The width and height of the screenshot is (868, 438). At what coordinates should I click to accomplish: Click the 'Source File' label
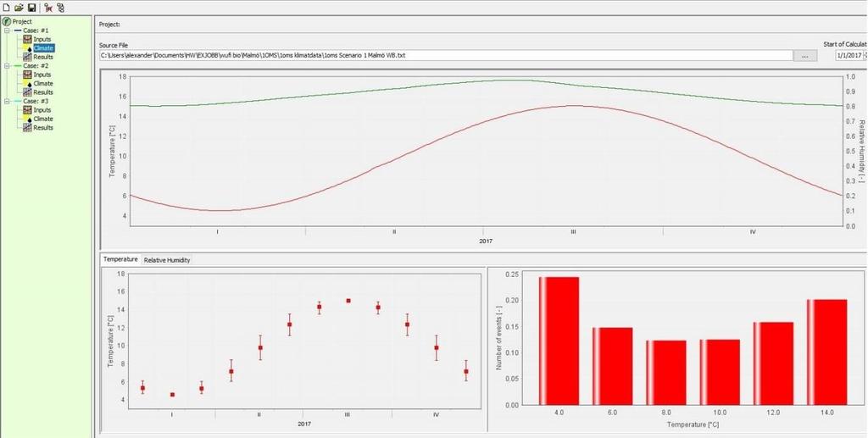(x=114, y=46)
